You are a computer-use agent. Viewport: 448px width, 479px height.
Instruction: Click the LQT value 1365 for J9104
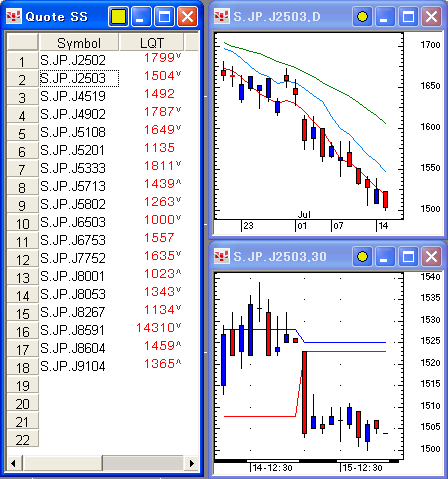point(162,364)
